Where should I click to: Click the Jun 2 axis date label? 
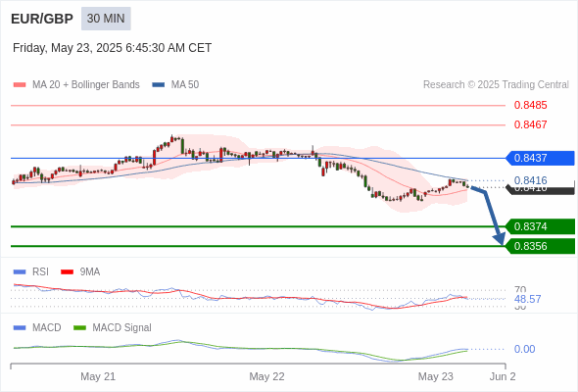click(503, 376)
